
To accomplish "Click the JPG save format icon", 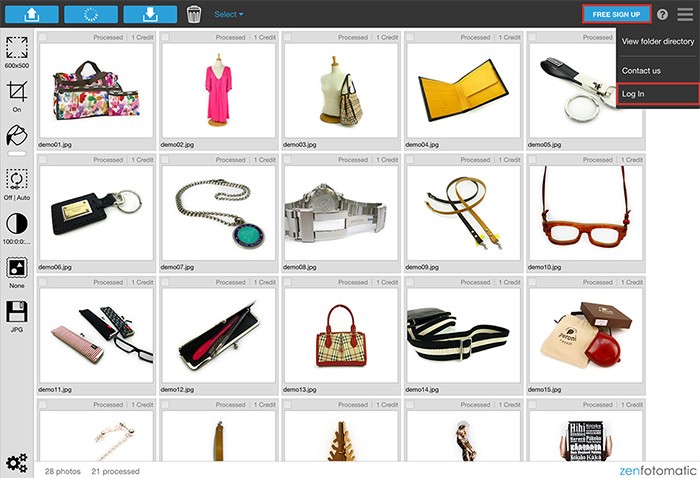I will pyautogui.click(x=16, y=314).
